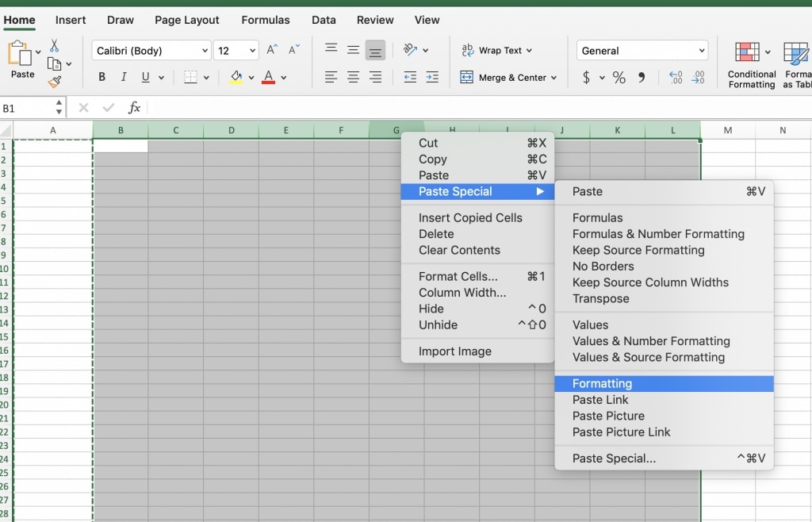Apply Accounting currency format with dollar icon
812x522 pixels.
point(586,77)
